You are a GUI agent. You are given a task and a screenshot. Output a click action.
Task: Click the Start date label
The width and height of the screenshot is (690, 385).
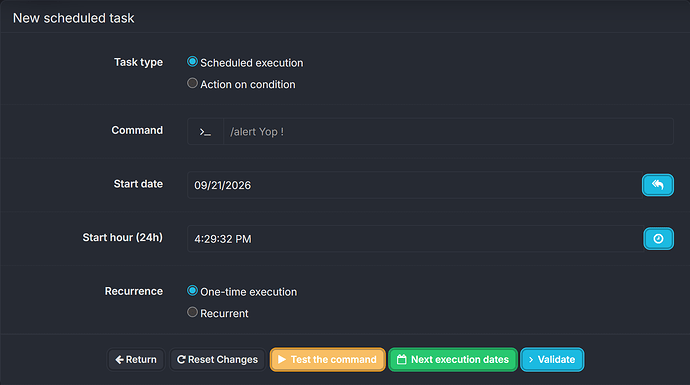click(138, 184)
